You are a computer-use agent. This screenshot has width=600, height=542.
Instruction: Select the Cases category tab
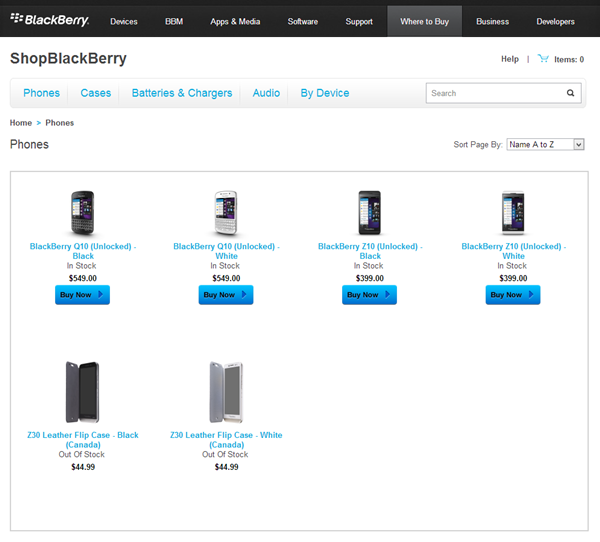pyautogui.click(x=96, y=93)
